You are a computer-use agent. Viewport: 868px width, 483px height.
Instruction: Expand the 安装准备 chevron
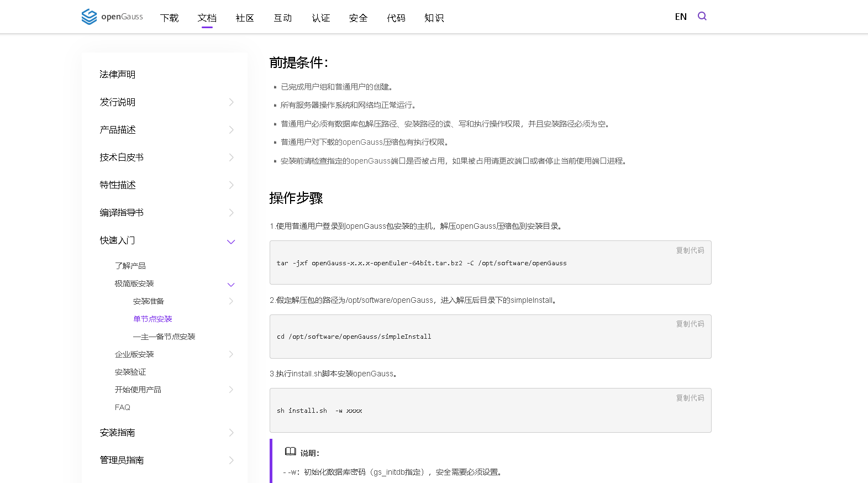pyautogui.click(x=232, y=301)
